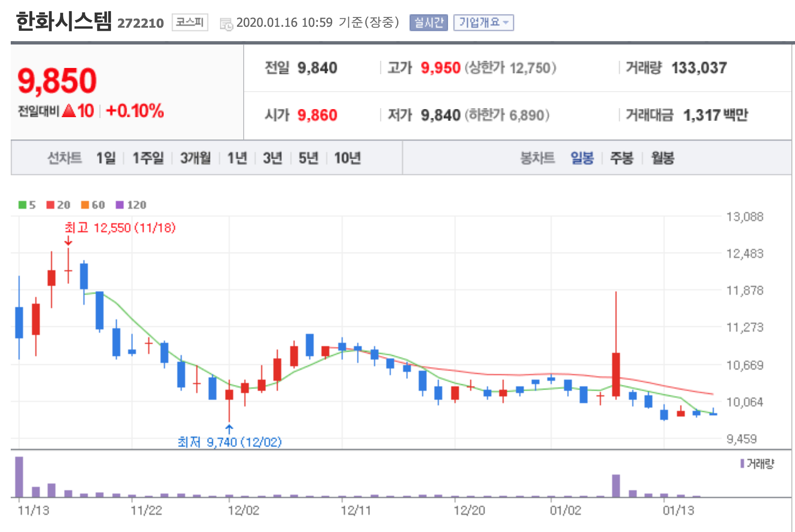Click the 하한가 6,890 text
Screen dimensions: 795x532
coord(507,115)
